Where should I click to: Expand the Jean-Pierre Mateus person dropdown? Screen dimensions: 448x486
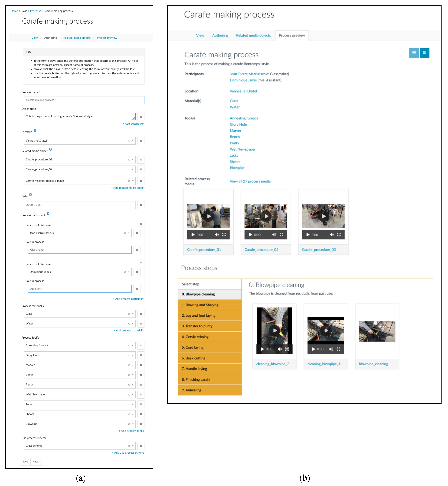pos(129,233)
